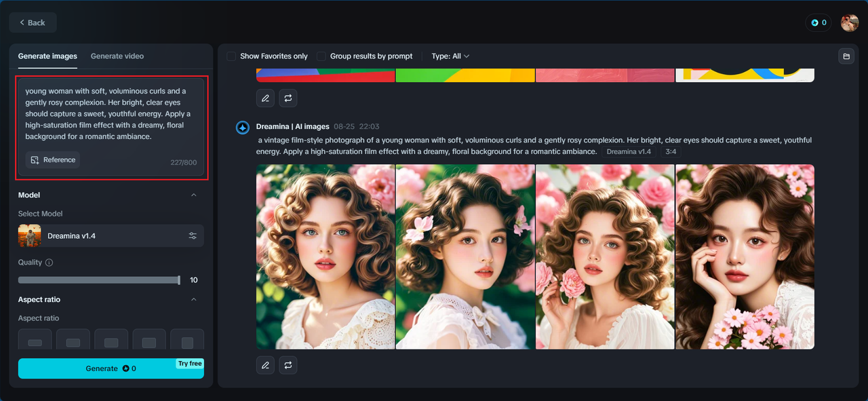The image size is (868, 401).
Task: Click the Generate button
Action: point(111,368)
